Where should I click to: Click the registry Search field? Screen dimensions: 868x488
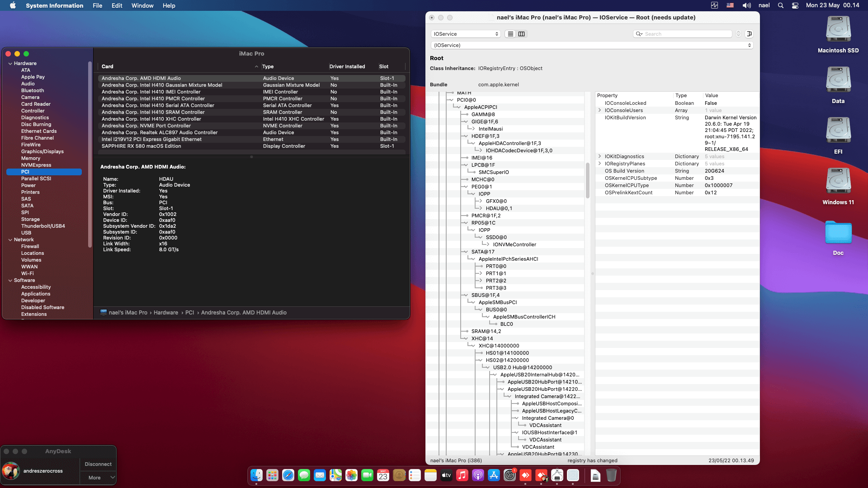(x=687, y=34)
